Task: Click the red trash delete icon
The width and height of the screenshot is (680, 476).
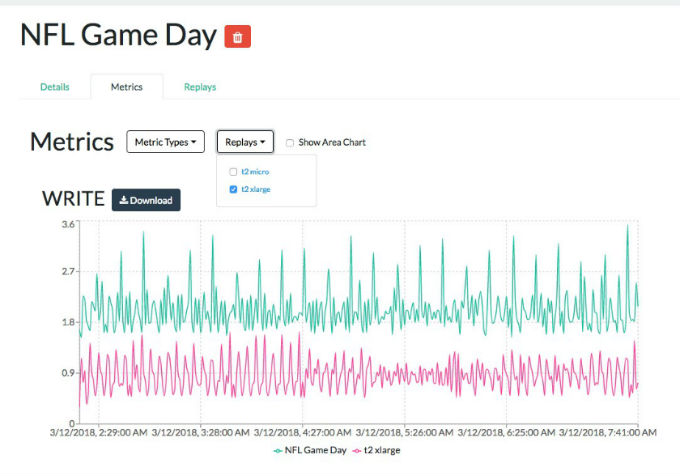Action: [x=237, y=36]
